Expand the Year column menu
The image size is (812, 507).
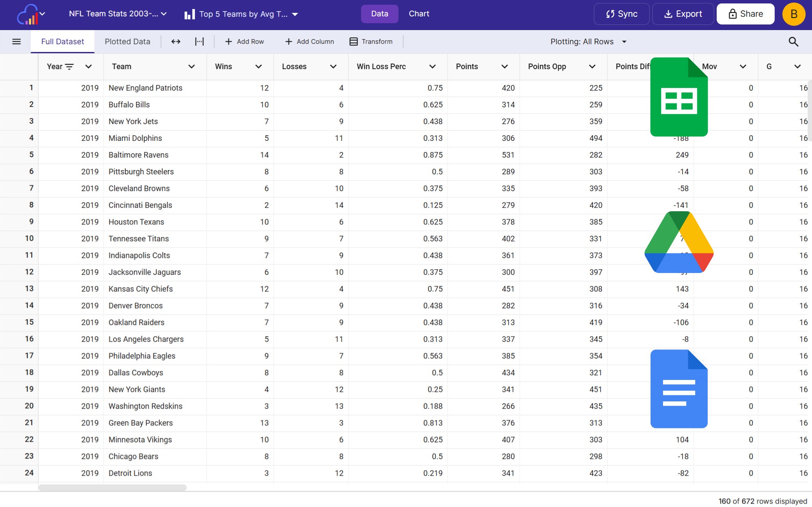pyautogui.click(x=88, y=67)
